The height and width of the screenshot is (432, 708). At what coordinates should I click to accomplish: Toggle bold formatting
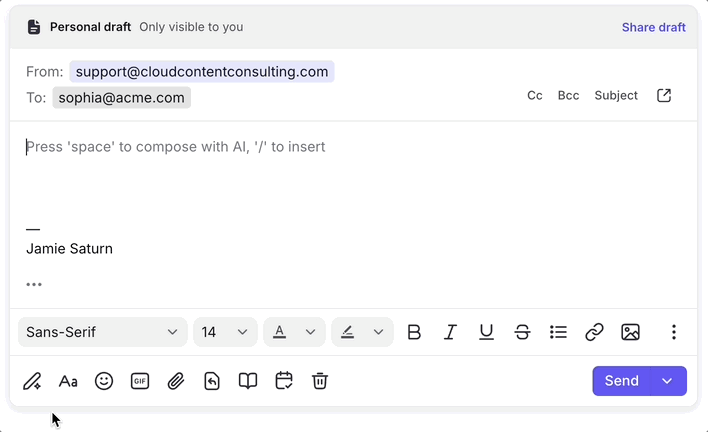point(414,332)
